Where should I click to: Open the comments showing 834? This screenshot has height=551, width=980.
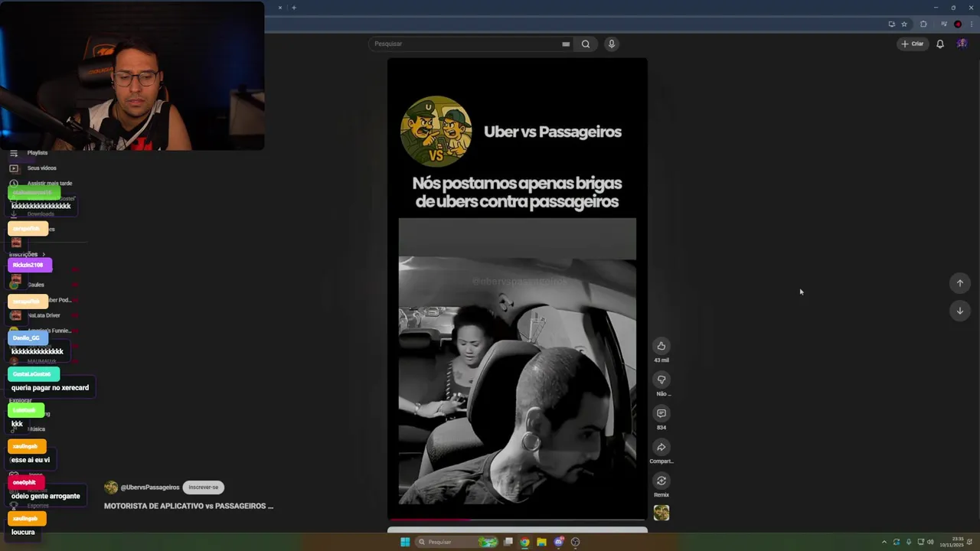(x=661, y=413)
